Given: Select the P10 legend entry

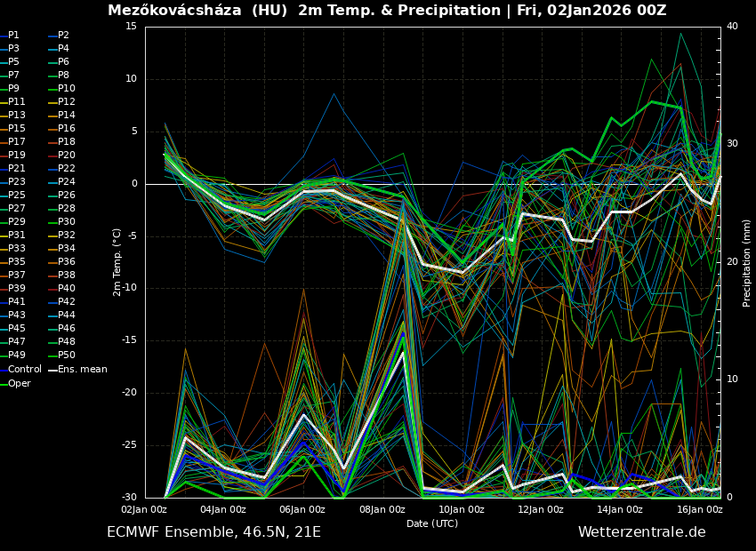Looking at the screenshot, I should (66, 89).
